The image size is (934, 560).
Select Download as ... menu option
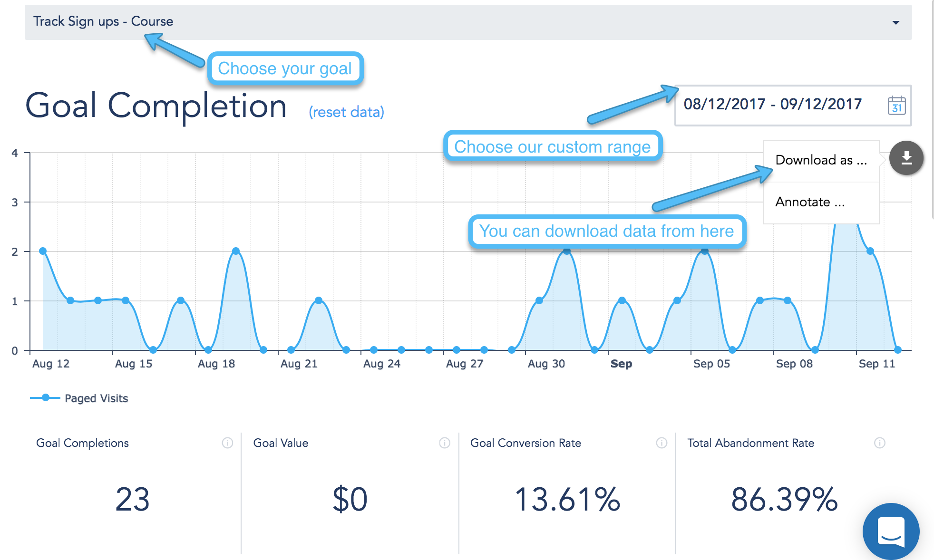click(821, 160)
